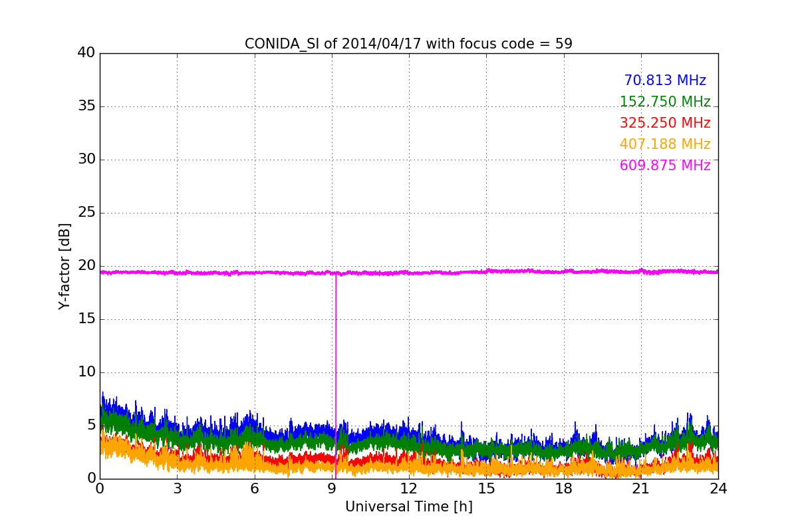Click the Universal Time [h] axis label

(409, 507)
